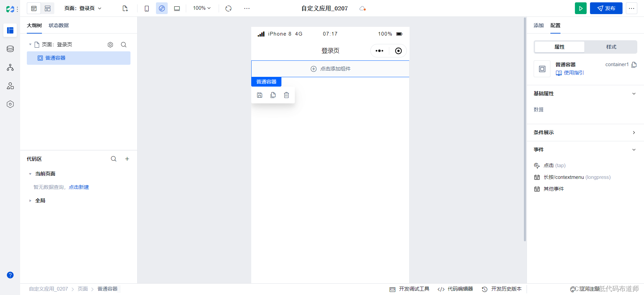Select the 属性 segment tab

(559, 47)
